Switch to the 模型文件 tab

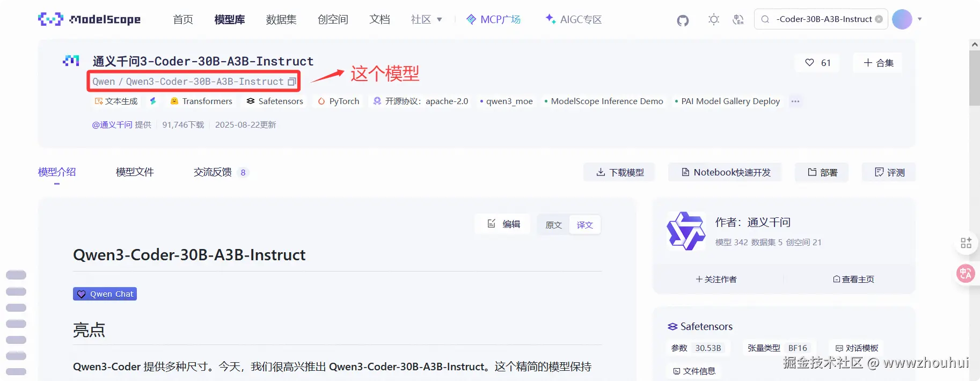coord(135,172)
